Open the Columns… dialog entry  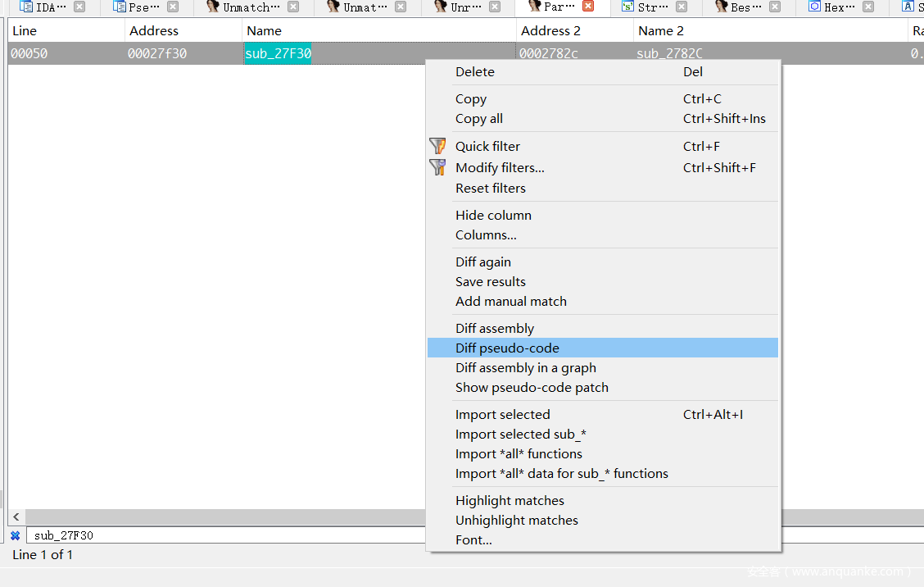coord(486,234)
